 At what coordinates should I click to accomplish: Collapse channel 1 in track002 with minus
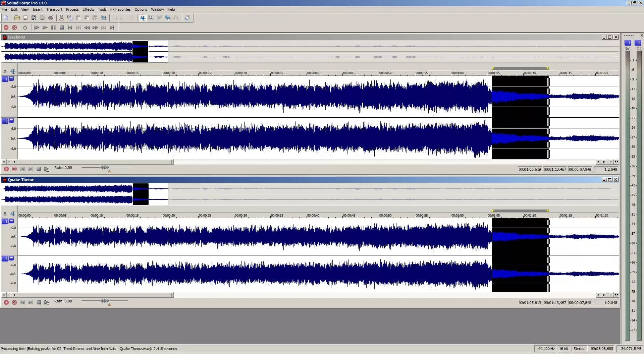[11, 78]
